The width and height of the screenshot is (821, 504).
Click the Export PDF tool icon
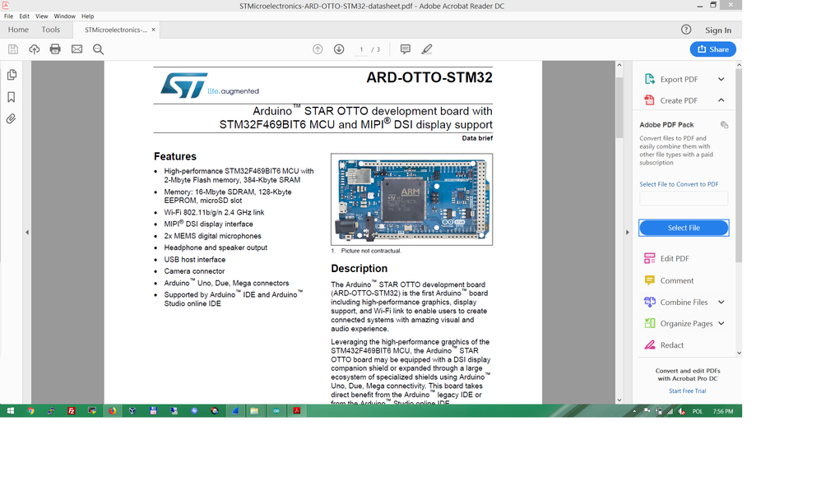[x=650, y=79]
